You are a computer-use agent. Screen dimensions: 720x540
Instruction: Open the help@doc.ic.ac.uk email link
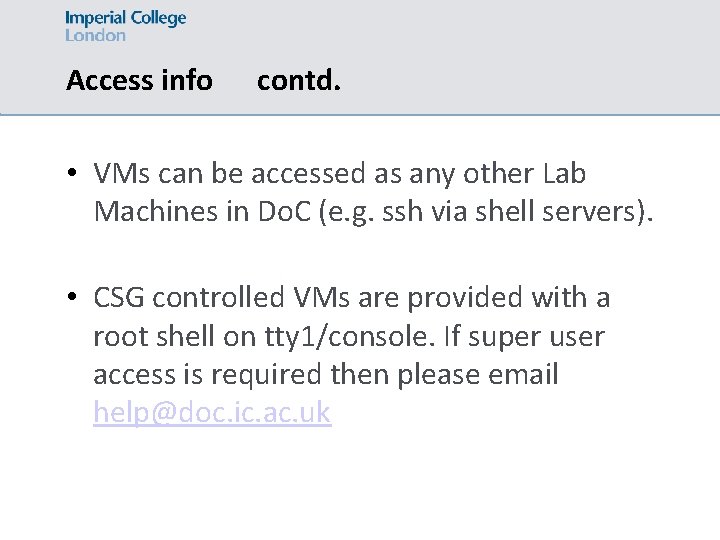pyautogui.click(x=212, y=412)
